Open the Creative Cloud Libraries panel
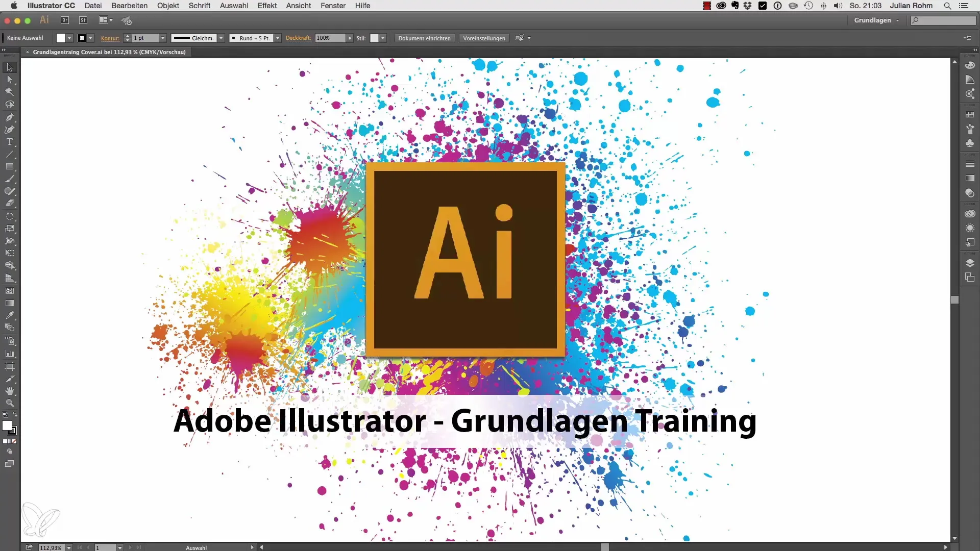Screen dimensions: 980x551 (970, 214)
